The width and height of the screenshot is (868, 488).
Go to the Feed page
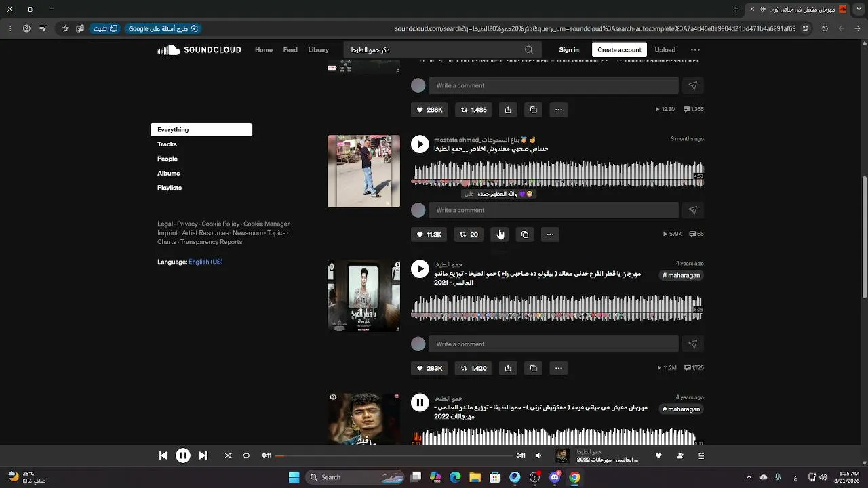pos(290,50)
